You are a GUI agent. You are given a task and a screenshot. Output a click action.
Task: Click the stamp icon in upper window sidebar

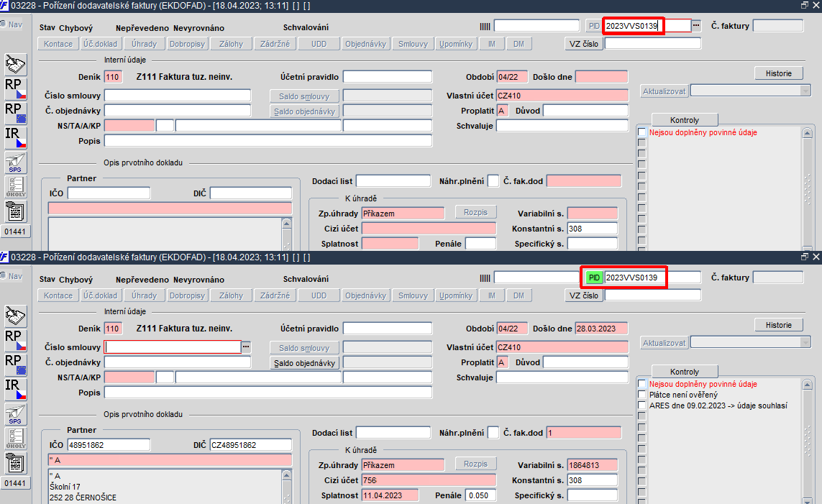(16, 65)
